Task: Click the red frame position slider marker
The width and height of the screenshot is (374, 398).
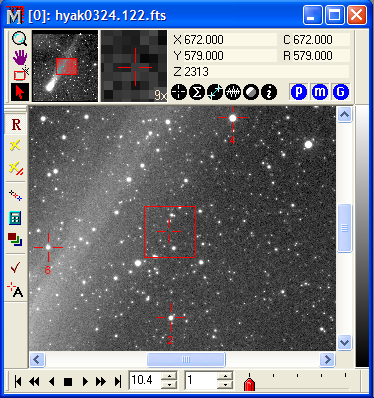Action: coord(249,384)
